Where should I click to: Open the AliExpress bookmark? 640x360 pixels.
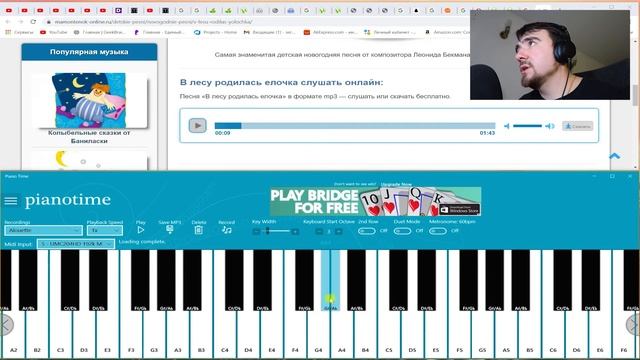click(x=330, y=32)
